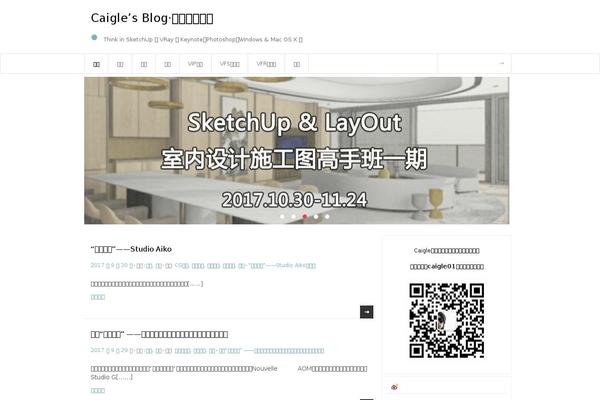Click the search arrow in navigation bar
The width and height of the screenshot is (600, 400).
502,64
